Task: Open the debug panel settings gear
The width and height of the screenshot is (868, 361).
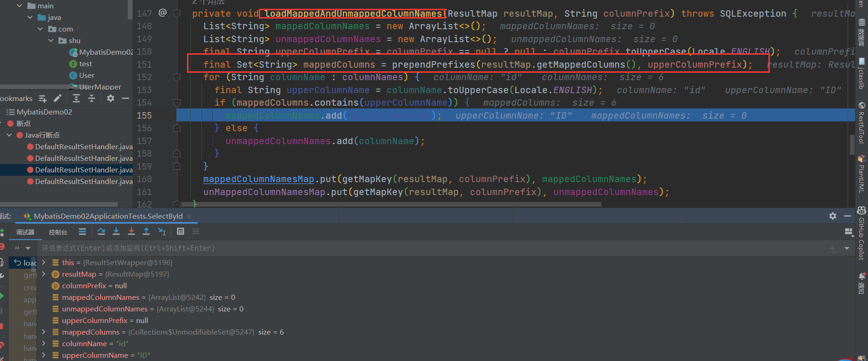Action: (833, 216)
